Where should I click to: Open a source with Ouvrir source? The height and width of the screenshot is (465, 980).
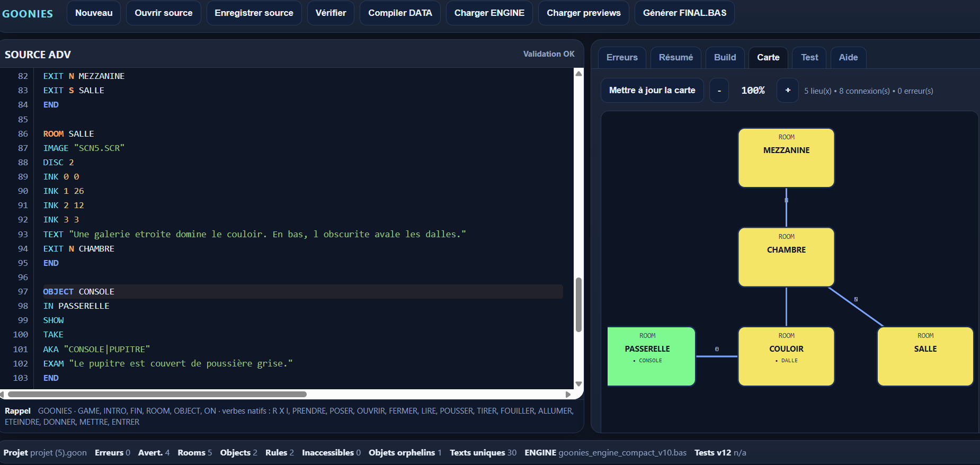[x=164, y=13]
